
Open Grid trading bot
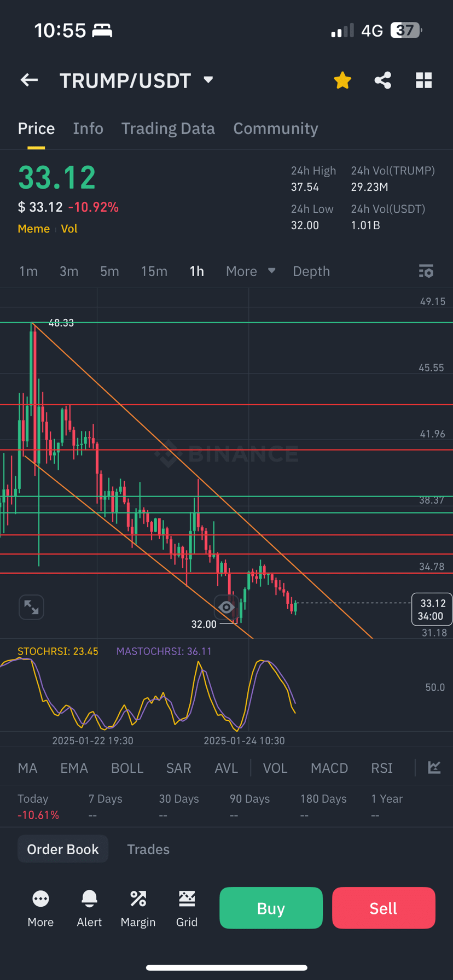point(187,908)
